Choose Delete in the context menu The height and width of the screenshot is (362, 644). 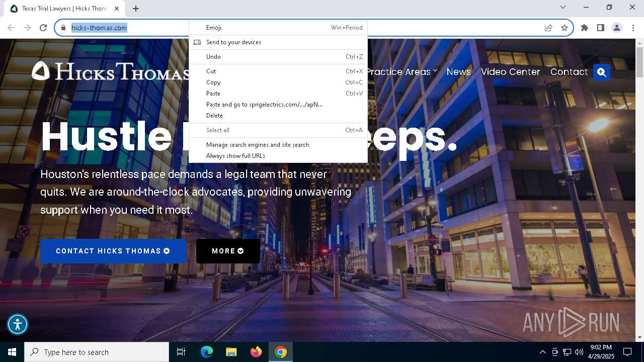pyautogui.click(x=278, y=116)
